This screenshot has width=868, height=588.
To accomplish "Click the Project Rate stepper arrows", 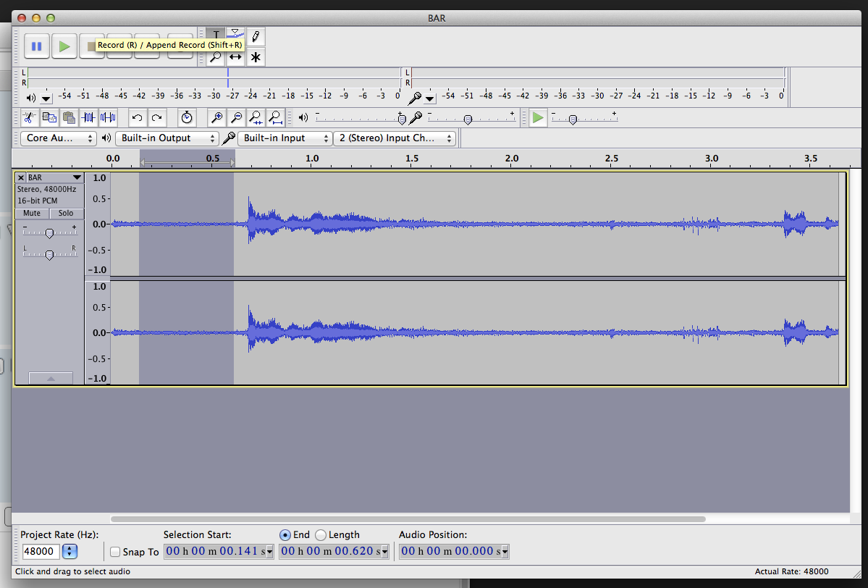I will [69, 552].
